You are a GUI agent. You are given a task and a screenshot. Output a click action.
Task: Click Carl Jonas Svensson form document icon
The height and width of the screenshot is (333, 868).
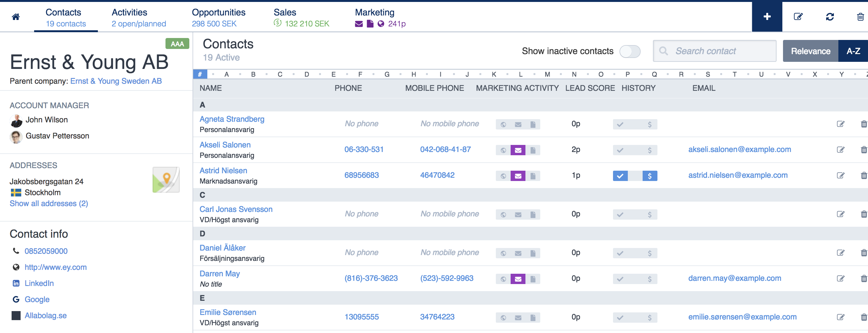point(533,215)
